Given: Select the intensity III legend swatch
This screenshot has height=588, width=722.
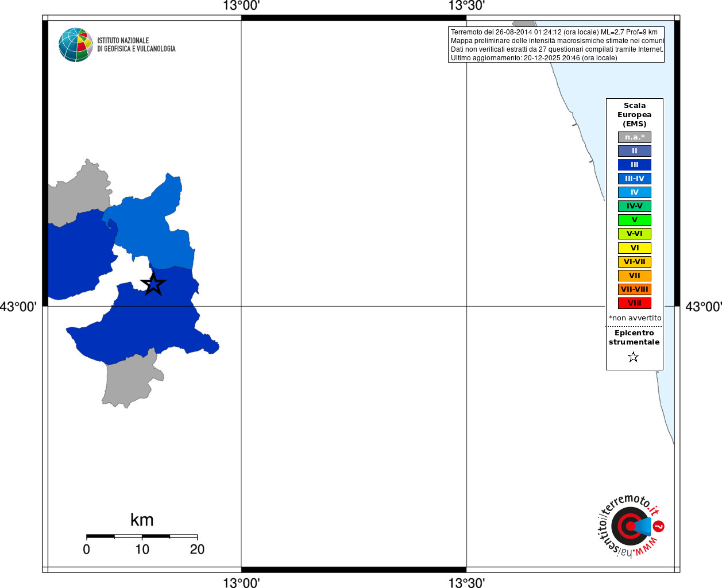Looking at the screenshot, I should [x=635, y=165].
